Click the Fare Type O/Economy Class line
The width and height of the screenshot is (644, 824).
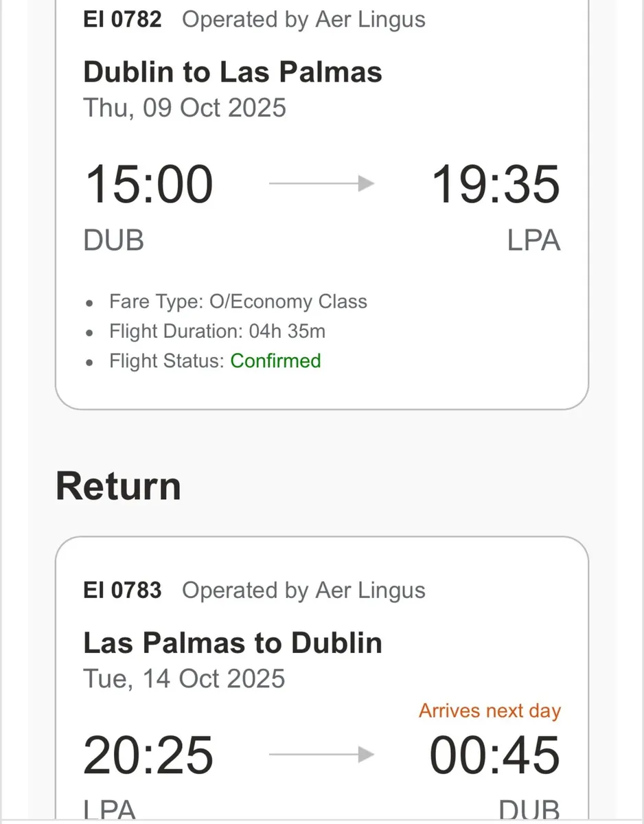[238, 301]
